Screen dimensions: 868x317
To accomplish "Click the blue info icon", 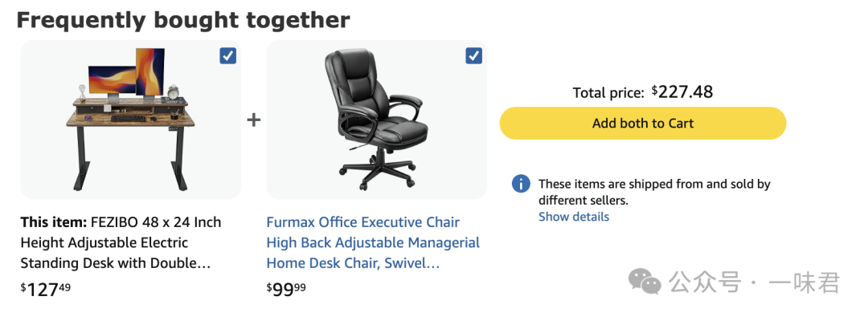I will [x=521, y=184].
